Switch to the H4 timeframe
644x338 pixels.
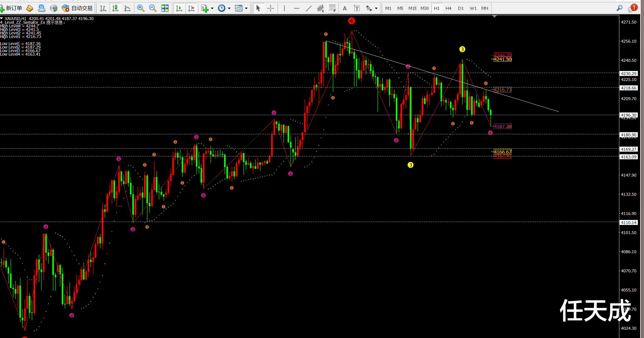[448, 8]
